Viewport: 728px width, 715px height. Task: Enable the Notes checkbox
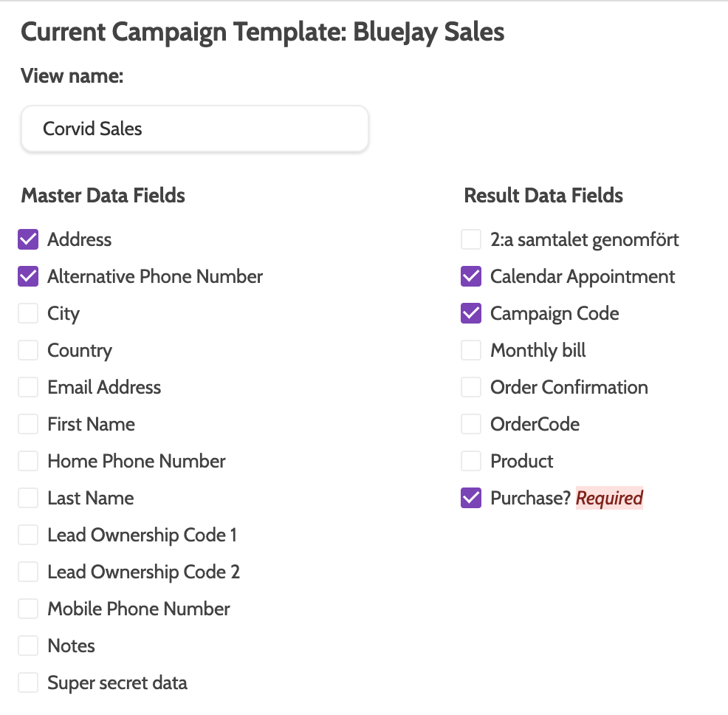point(28,646)
